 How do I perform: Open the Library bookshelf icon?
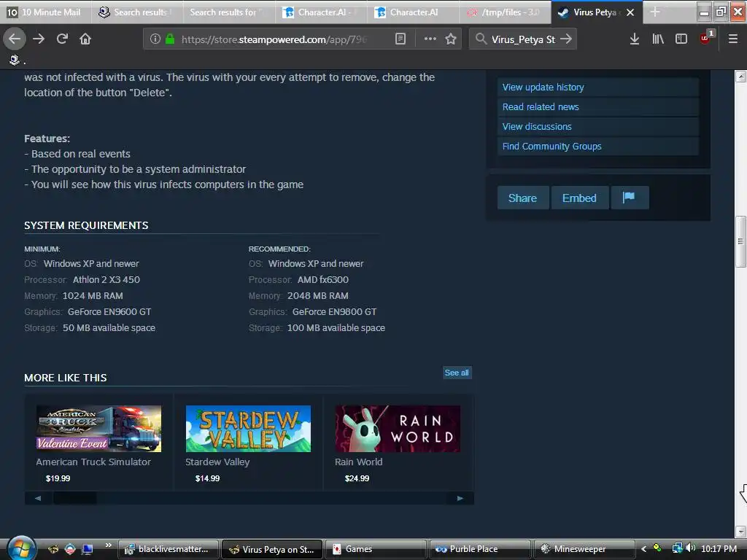pyautogui.click(x=658, y=39)
